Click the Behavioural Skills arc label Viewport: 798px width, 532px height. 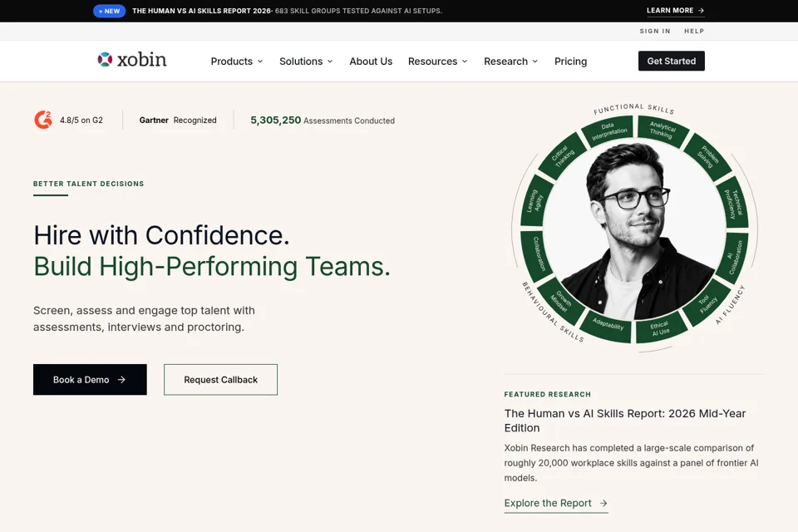554,312
